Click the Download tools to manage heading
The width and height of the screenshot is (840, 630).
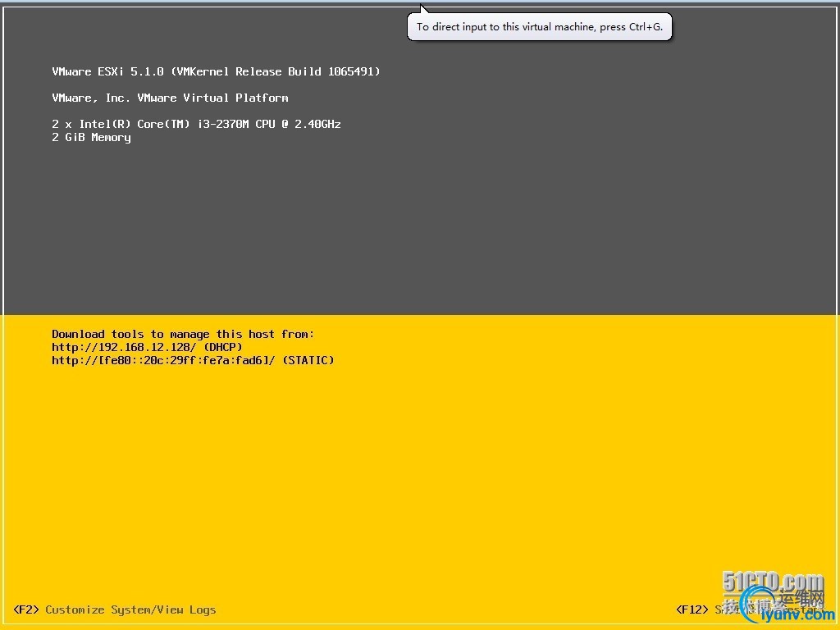point(183,335)
